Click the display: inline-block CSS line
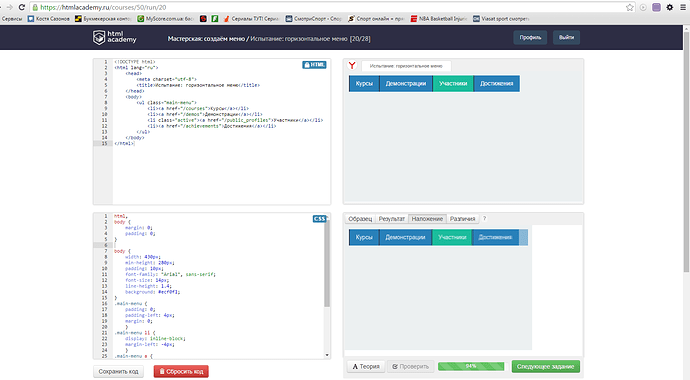690x380 pixels. tap(155, 339)
